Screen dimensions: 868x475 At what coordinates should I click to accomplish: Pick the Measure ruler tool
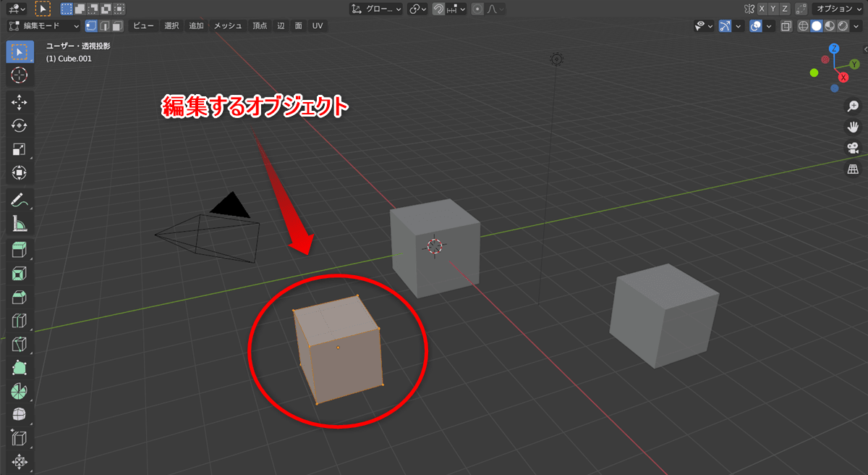(20, 224)
